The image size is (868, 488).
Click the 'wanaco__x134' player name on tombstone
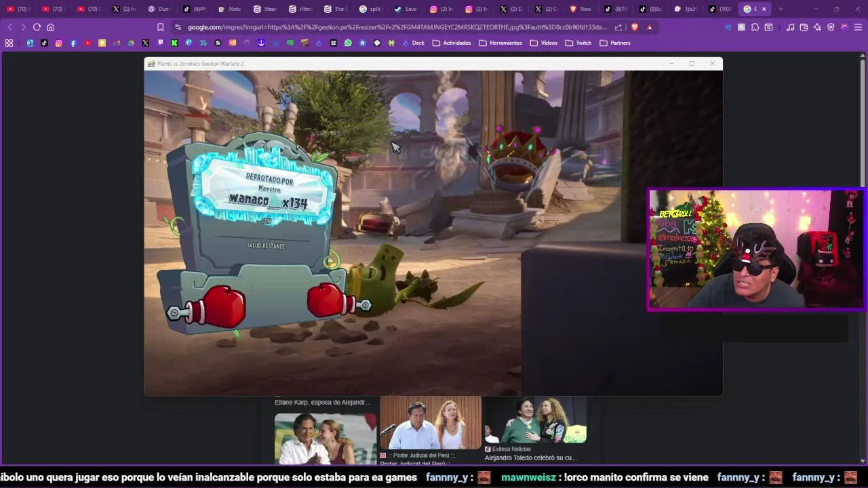[x=268, y=201]
